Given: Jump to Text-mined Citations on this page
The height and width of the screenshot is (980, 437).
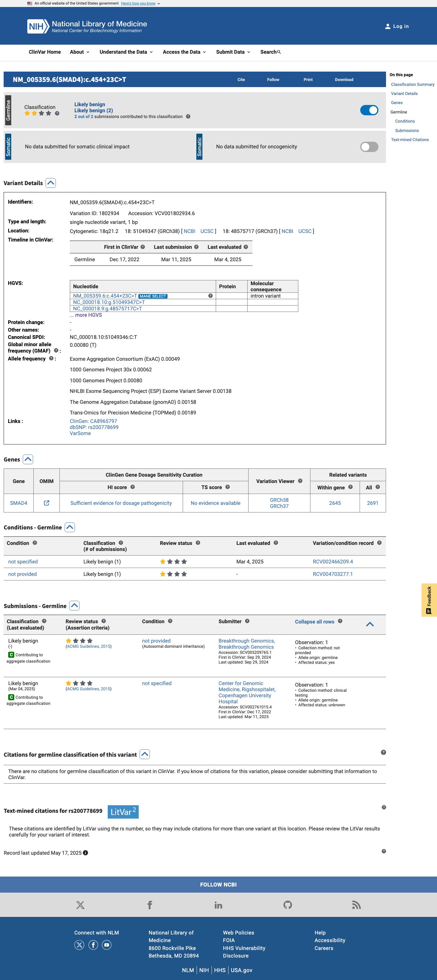Looking at the screenshot, I should pos(410,140).
